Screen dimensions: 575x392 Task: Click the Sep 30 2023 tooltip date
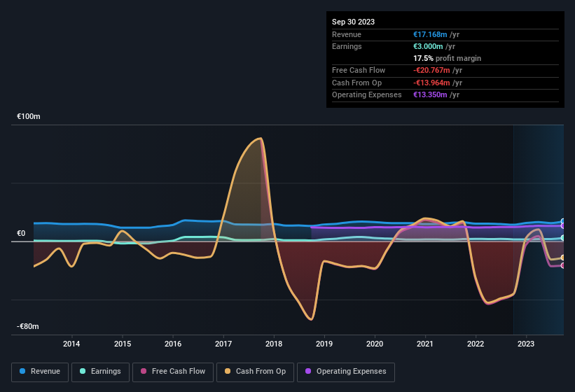pyautogui.click(x=353, y=22)
